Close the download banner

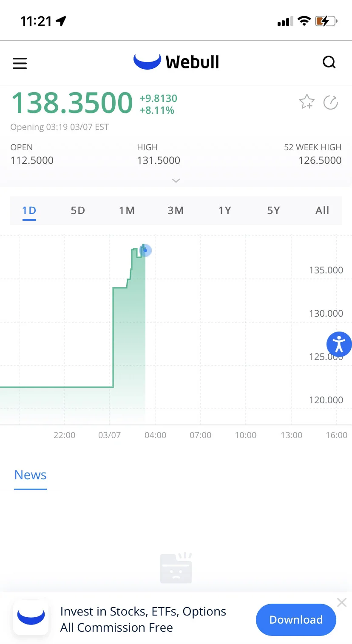click(x=341, y=602)
